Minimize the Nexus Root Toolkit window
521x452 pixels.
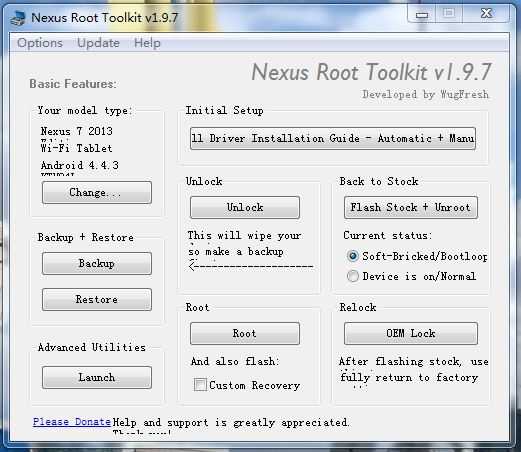(422, 15)
